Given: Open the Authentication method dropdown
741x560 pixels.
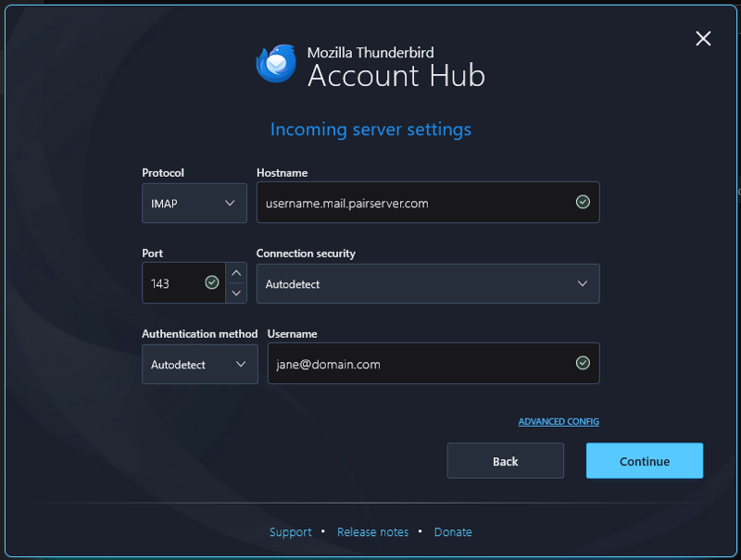Looking at the screenshot, I should click(199, 364).
